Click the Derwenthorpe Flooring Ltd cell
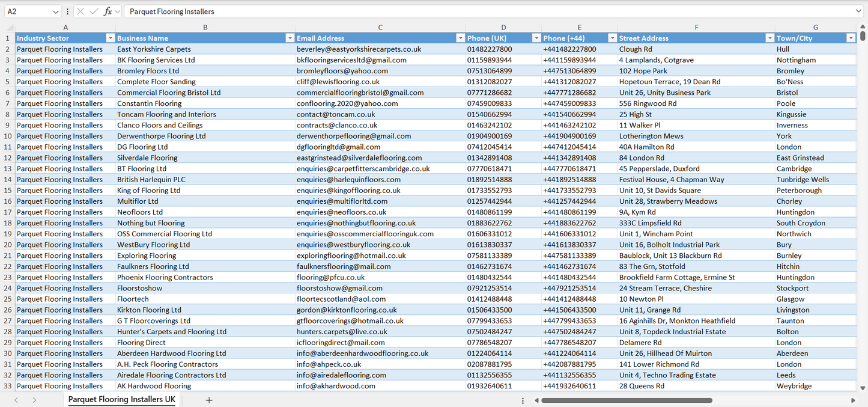This screenshot has width=868, height=407. 205,136
